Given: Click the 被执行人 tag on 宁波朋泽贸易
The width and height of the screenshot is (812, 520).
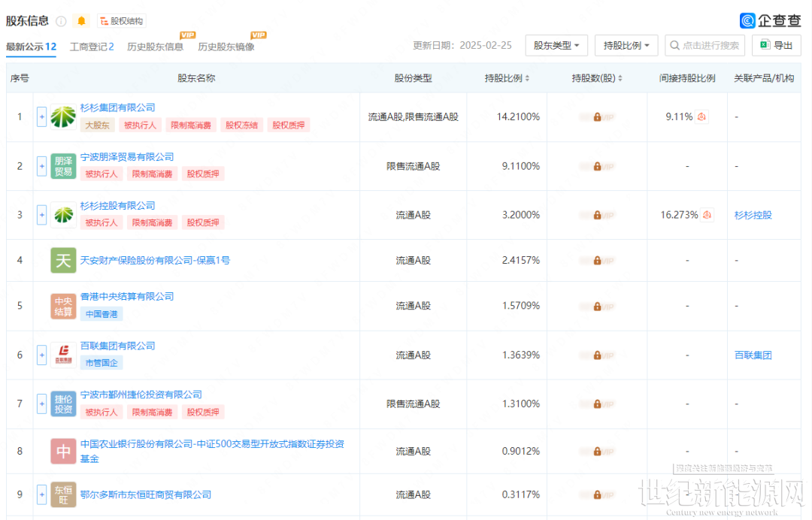Looking at the screenshot, I should click(x=101, y=174).
